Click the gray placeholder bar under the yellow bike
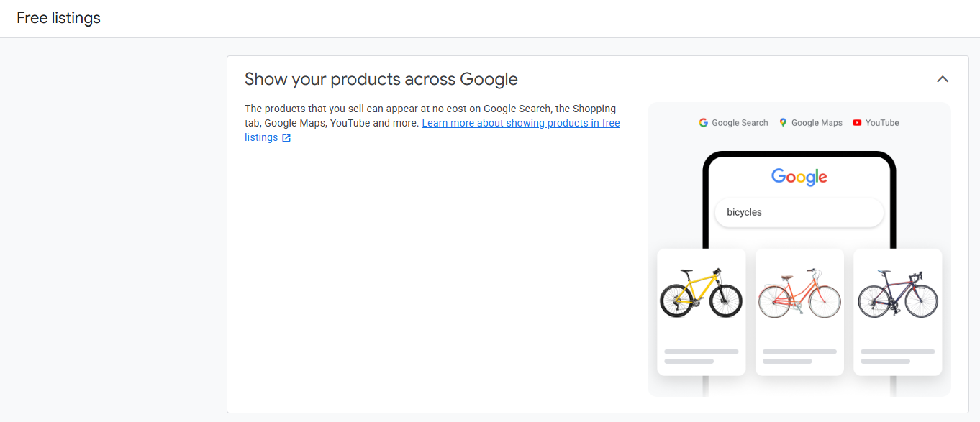Screen dimensions: 980x422 pos(701,352)
